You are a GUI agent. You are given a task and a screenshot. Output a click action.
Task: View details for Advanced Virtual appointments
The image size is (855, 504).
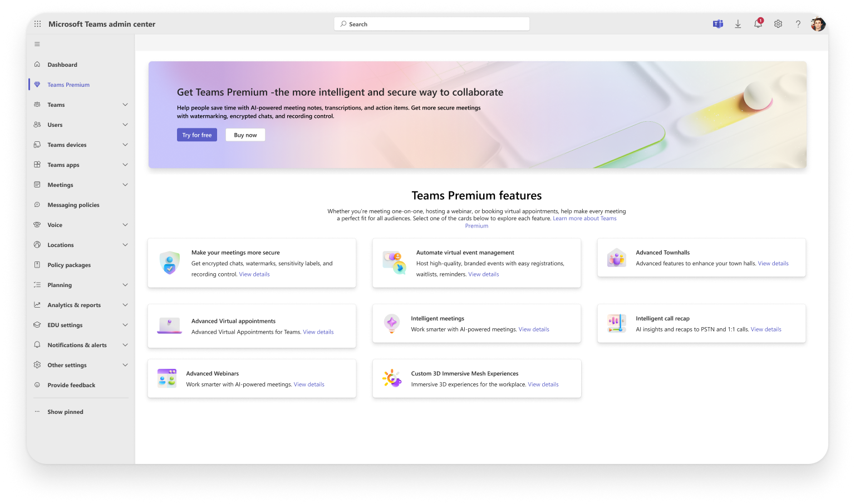pos(318,332)
